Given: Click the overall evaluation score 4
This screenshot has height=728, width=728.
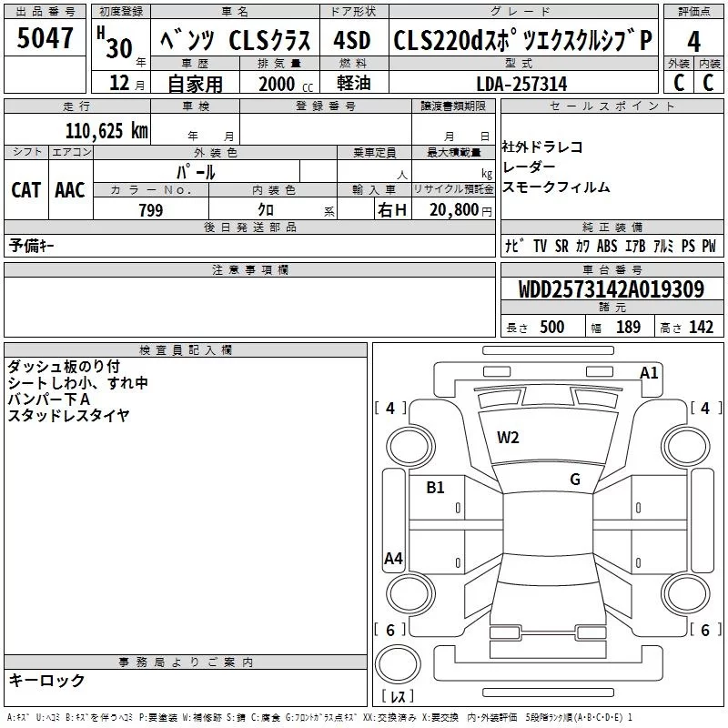Looking at the screenshot, I should (x=693, y=41).
